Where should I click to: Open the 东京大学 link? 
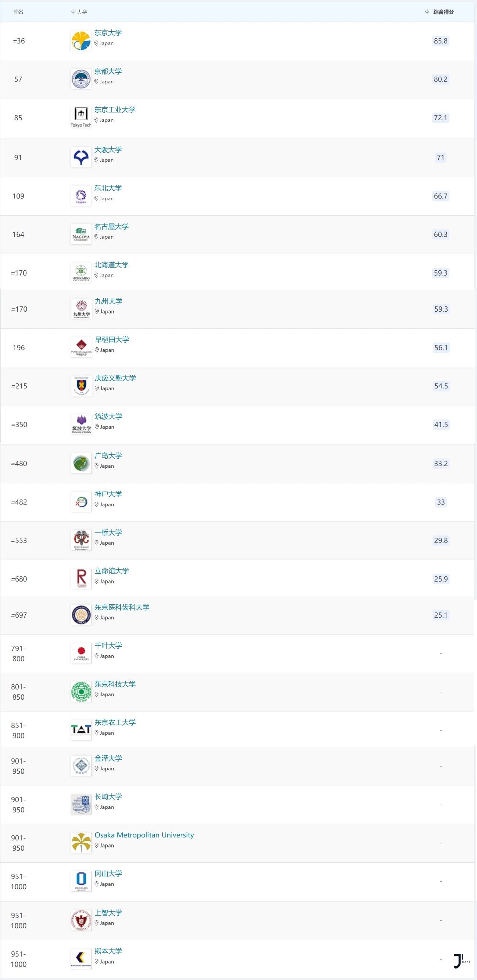(108, 33)
